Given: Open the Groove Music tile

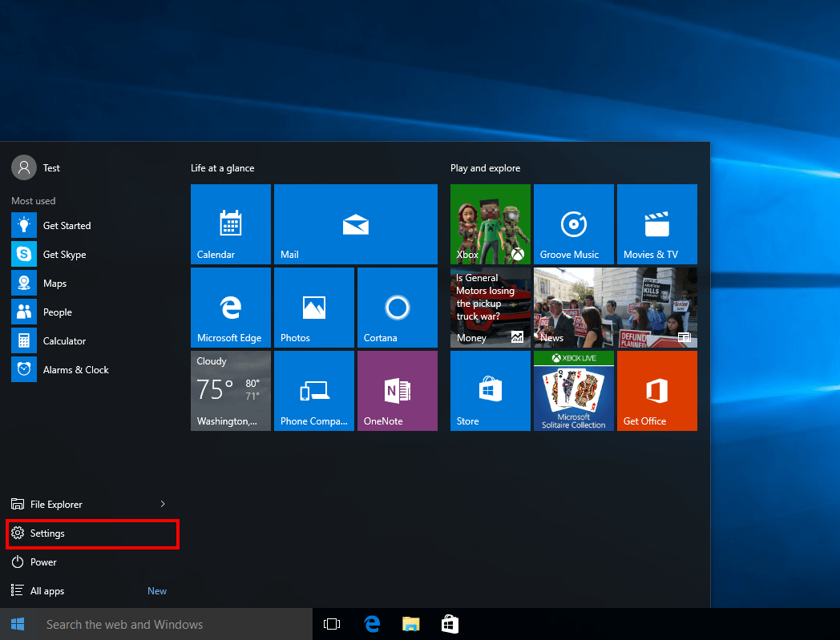Looking at the screenshot, I should pyautogui.click(x=573, y=224).
